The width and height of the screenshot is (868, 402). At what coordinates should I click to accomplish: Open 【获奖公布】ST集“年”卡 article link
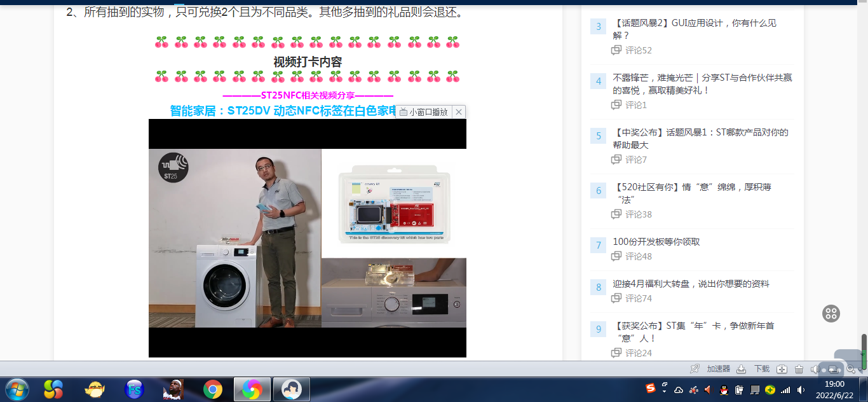point(693,332)
